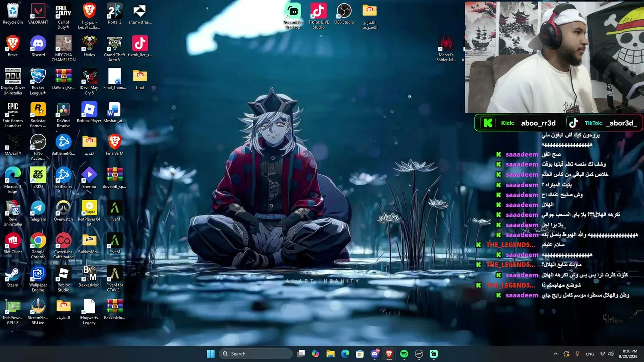Select the Hogwarts Legacy shortcut
The width and height of the screenshot is (644, 362).
[x=89, y=311]
